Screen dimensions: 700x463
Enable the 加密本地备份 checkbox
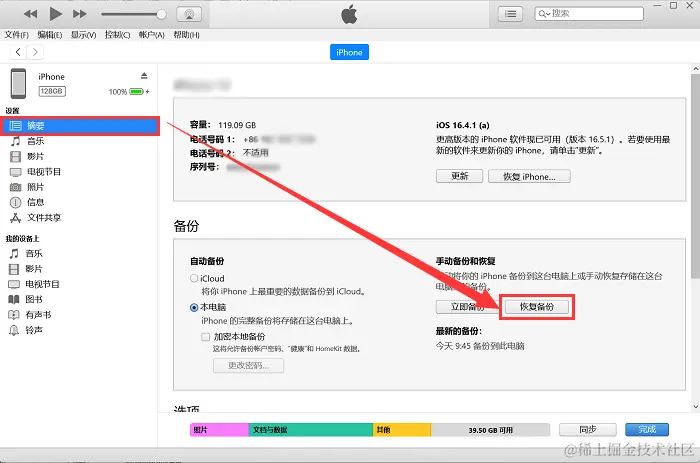point(205,337)
